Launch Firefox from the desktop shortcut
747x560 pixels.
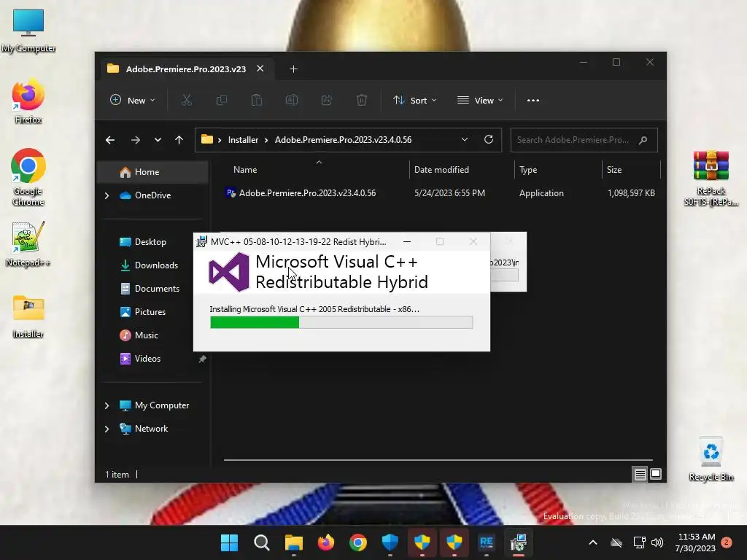(x=28, y=101)
